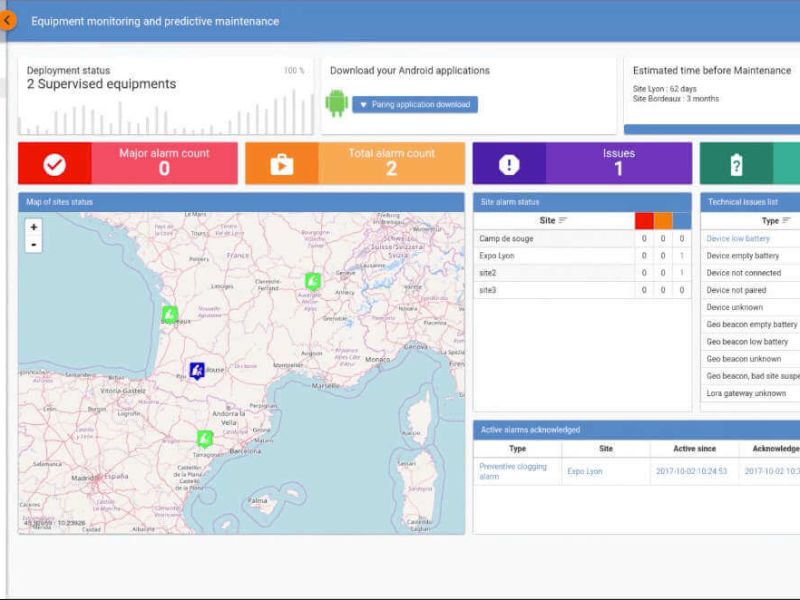The image size is (800, 600).
Task: Click the Site column header in active alarms
Action: click(x=606, y=448)
